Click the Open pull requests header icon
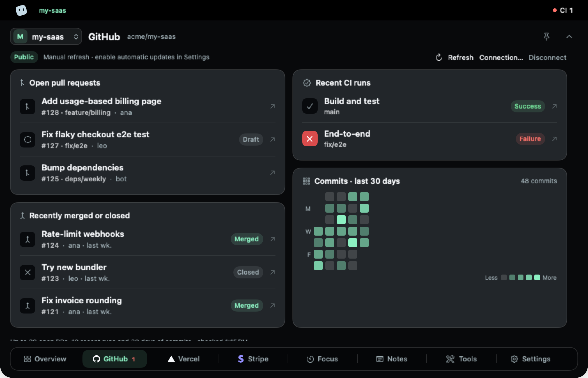The image size is (588, 378). pos(22,83)
